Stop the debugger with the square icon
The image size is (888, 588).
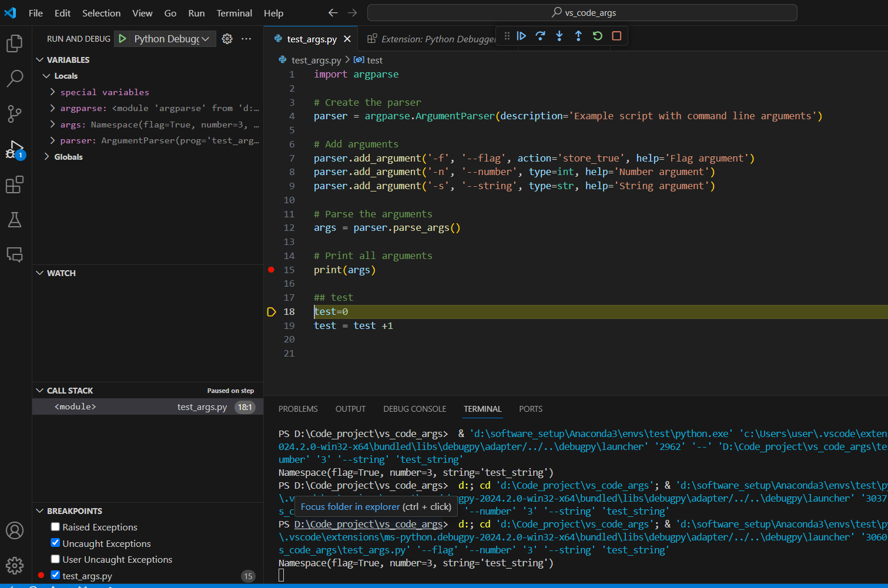616,36
